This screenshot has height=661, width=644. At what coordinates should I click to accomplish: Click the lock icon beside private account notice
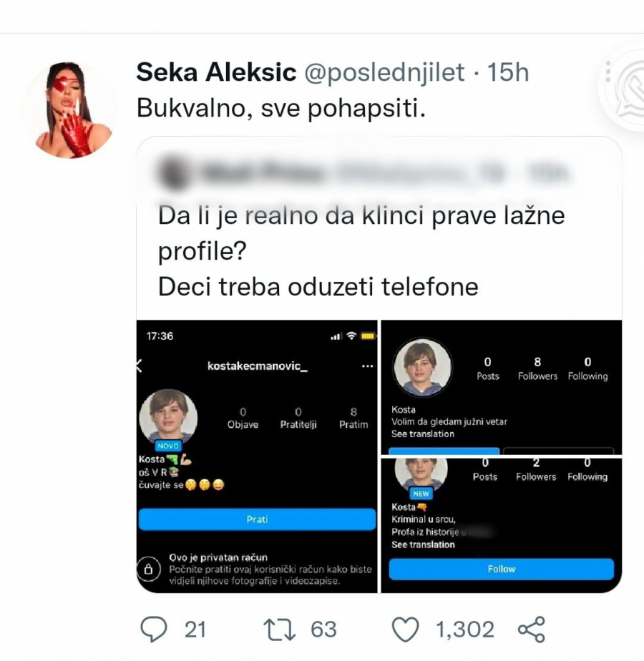(147, 569)
